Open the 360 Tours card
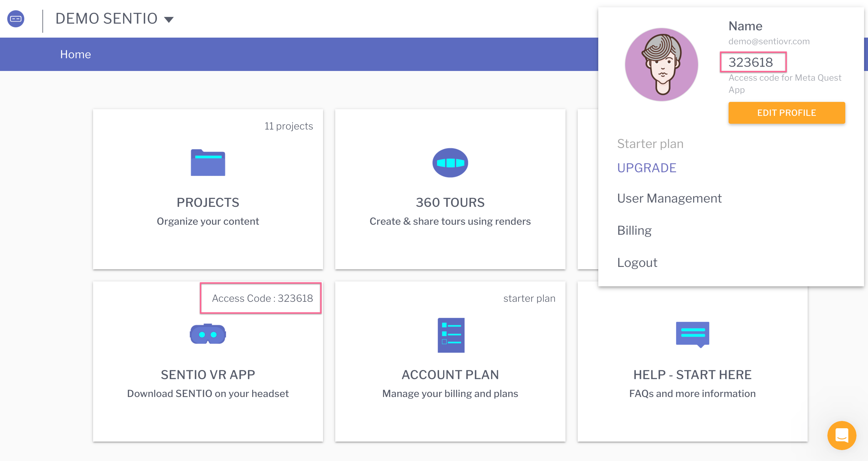This screenshot has width=868, height=461. tap(450, 202)
